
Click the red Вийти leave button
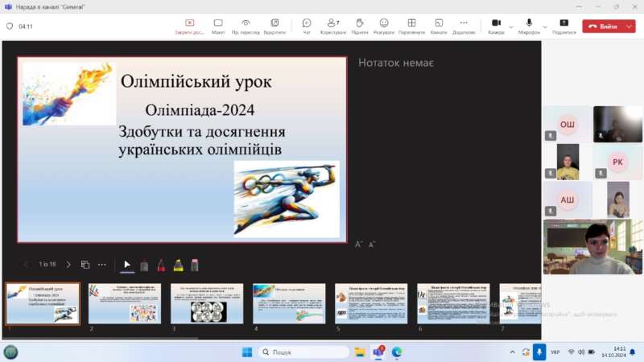click(602, 26)
